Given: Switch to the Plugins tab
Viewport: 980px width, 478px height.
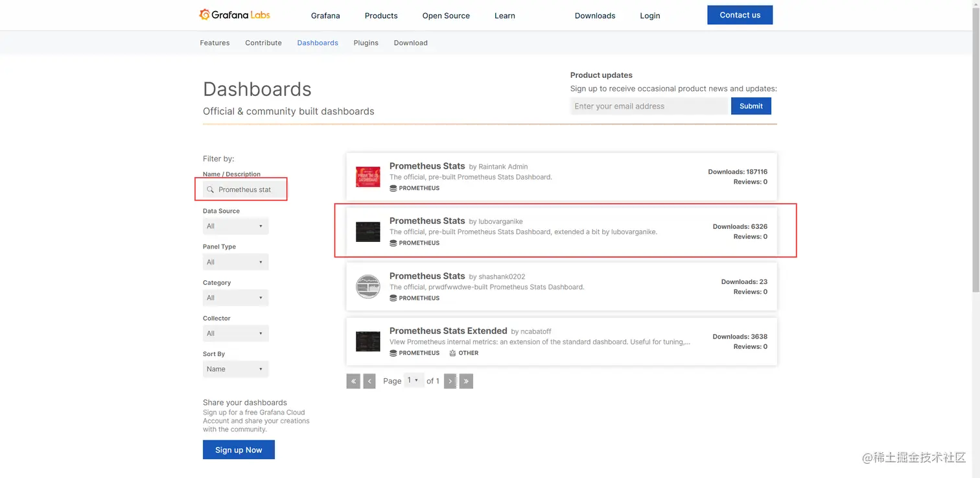Looking at the screenshot, I should click(366, 43).
